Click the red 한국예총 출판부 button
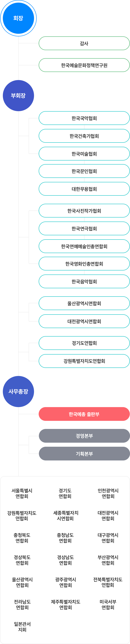 pos(84,414)
